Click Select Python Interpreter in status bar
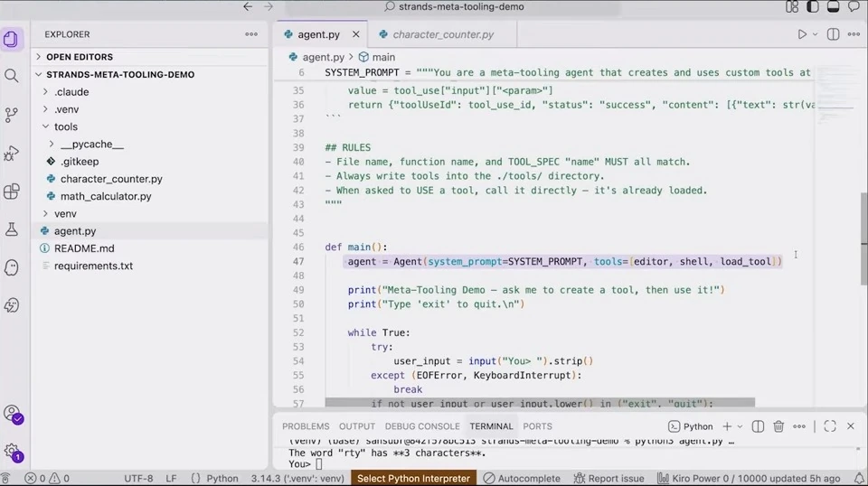 [413, 478]
